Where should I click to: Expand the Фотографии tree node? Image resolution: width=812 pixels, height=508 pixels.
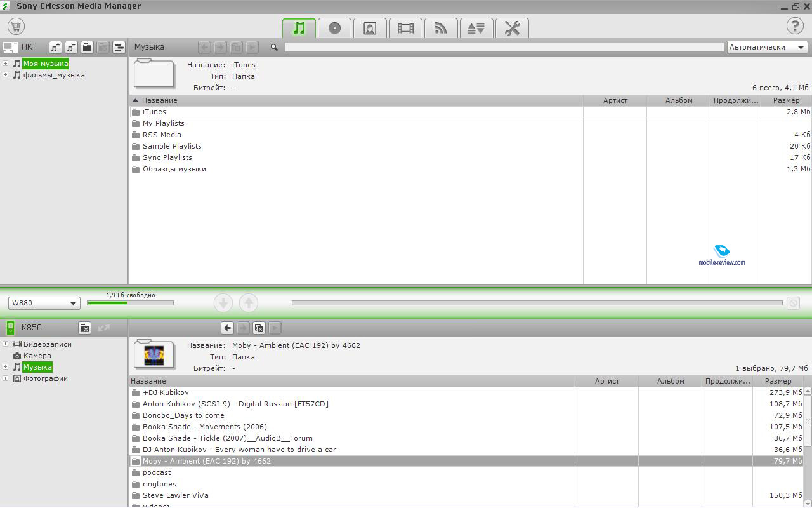pyautogui.click(x=6, y=378)
